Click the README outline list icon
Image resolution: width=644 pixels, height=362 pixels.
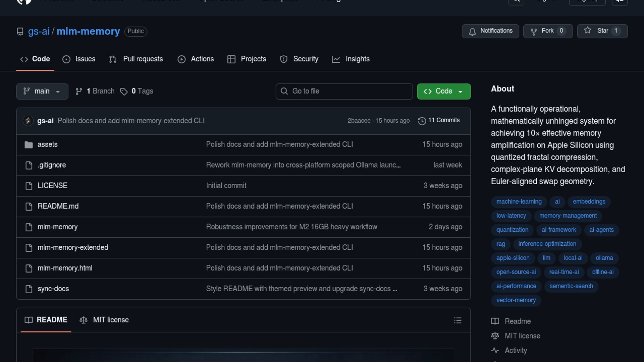point(458,320)
